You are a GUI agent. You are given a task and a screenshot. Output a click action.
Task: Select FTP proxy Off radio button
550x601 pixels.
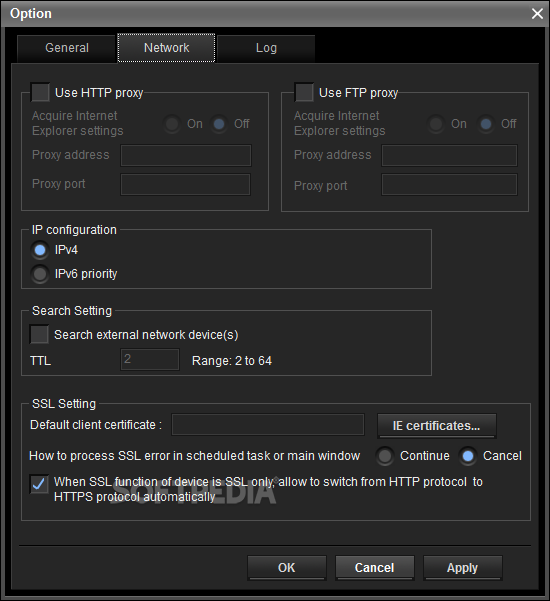click(486, 124)
